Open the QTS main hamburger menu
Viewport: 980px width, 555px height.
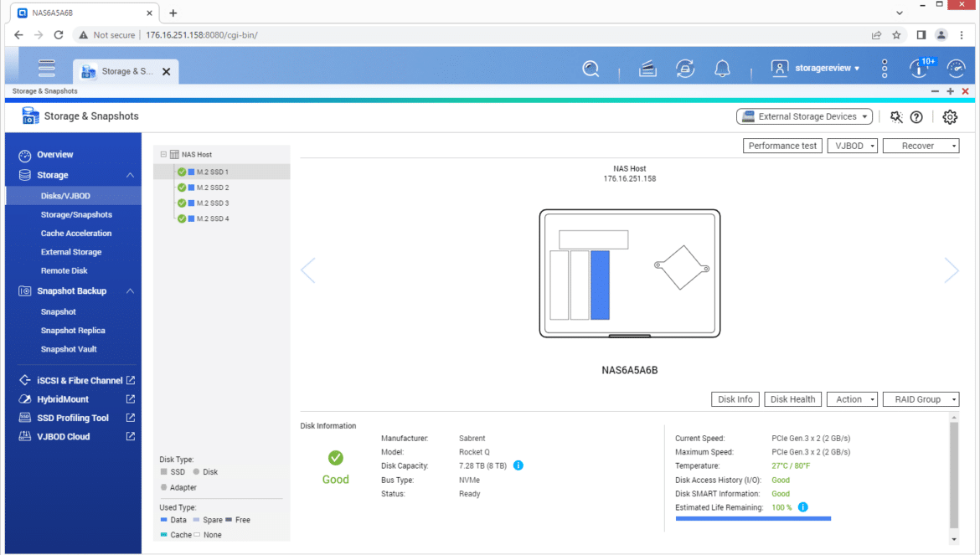tap(46, 68)
